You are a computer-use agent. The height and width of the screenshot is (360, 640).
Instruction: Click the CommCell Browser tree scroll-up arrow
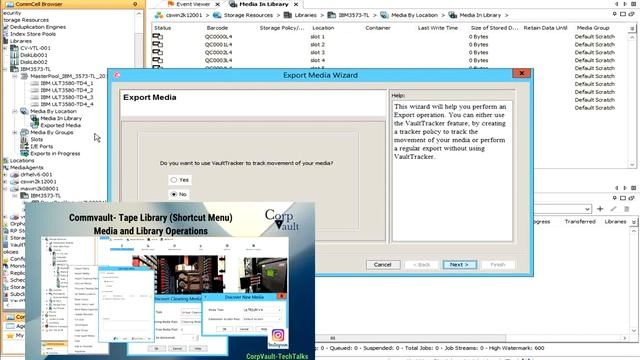click(138, 14)
